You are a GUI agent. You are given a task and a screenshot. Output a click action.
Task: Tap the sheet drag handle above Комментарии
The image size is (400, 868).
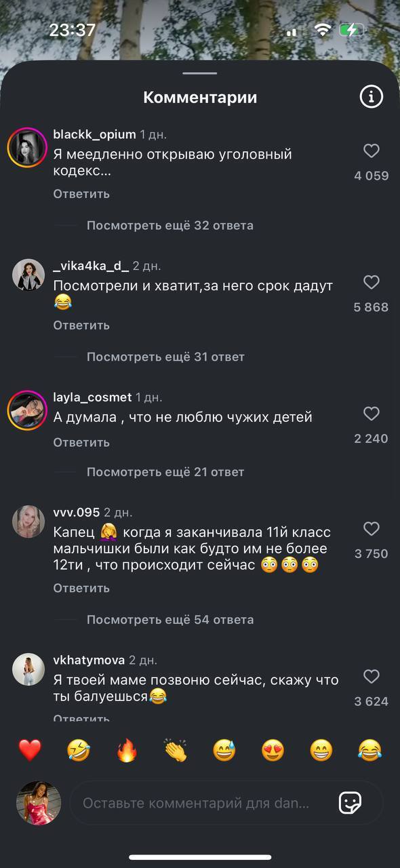click(200, 73)
